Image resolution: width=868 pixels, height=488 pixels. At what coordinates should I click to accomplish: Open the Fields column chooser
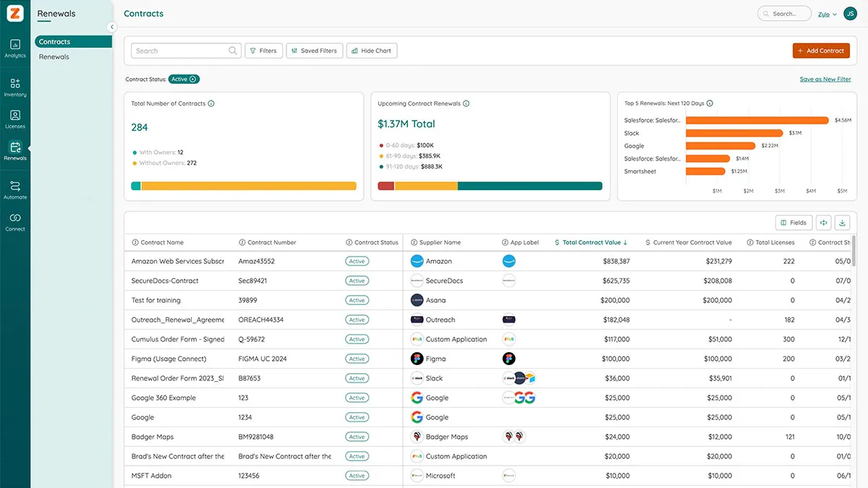coord(793,223)
